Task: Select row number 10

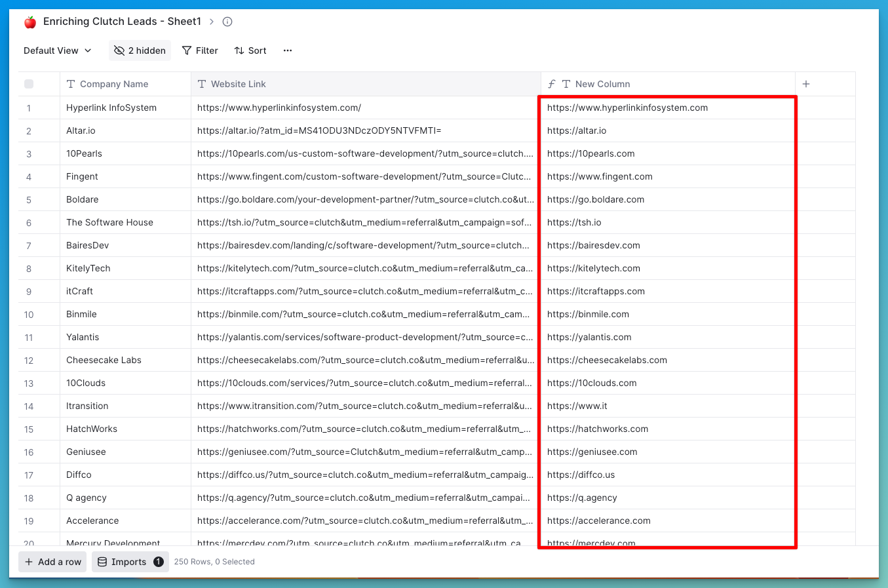Action: click(x=29, y=315)
